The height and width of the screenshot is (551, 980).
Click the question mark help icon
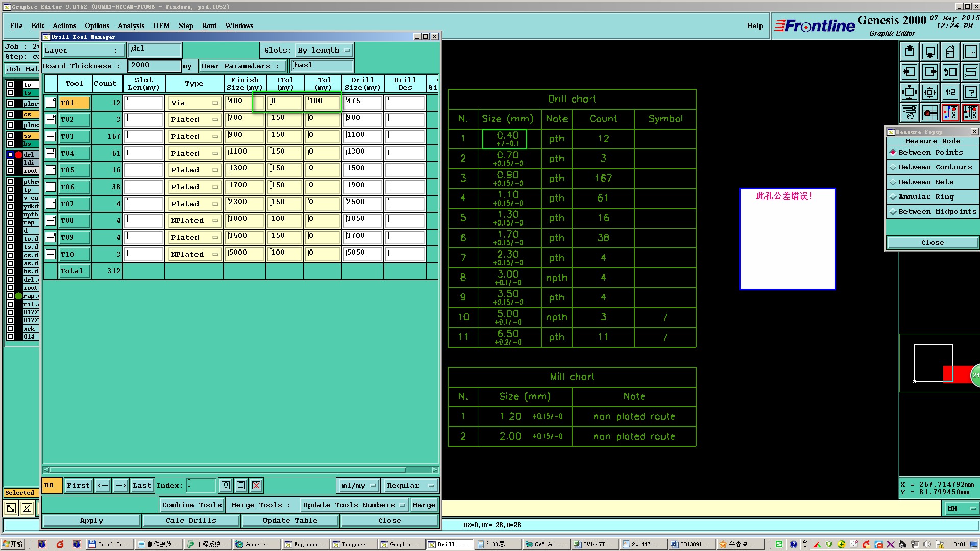970,92
